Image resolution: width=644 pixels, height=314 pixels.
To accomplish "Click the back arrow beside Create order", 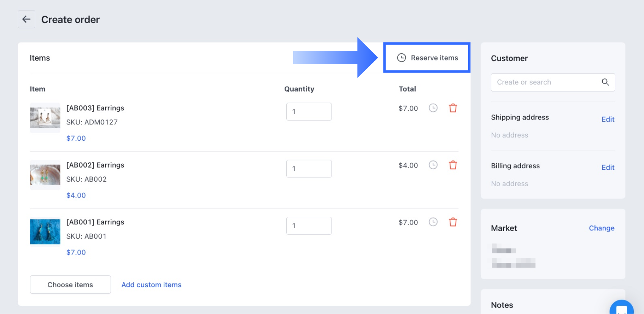I will (x=27, y=19).
